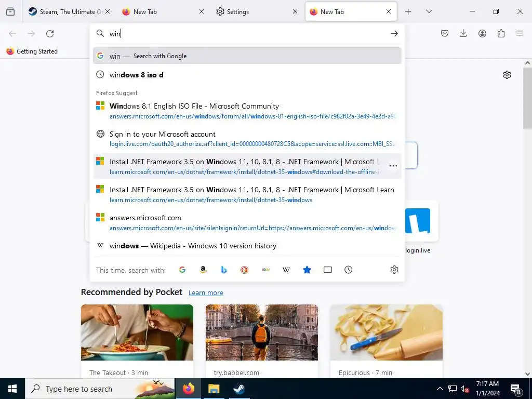This screenshot has height=399, width=532.
Task: Click the network tray icon
Action: (453, 389)
